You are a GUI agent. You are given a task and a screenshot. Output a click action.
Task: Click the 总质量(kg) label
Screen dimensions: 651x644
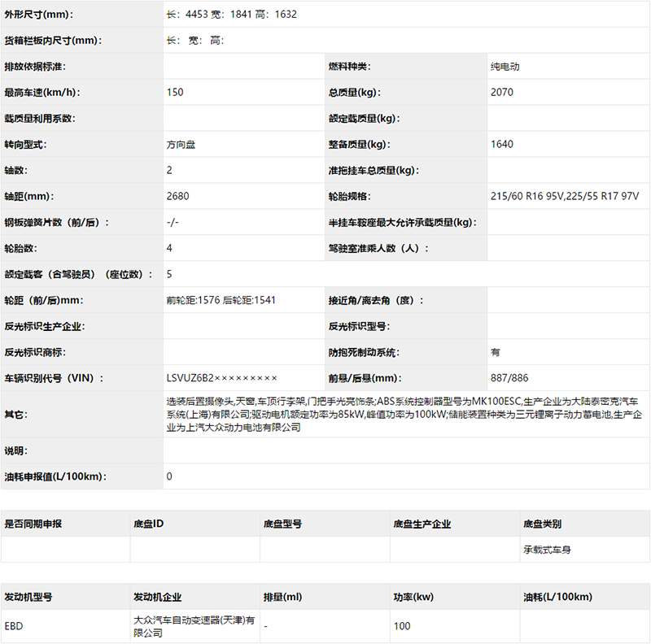coord(355,93)
